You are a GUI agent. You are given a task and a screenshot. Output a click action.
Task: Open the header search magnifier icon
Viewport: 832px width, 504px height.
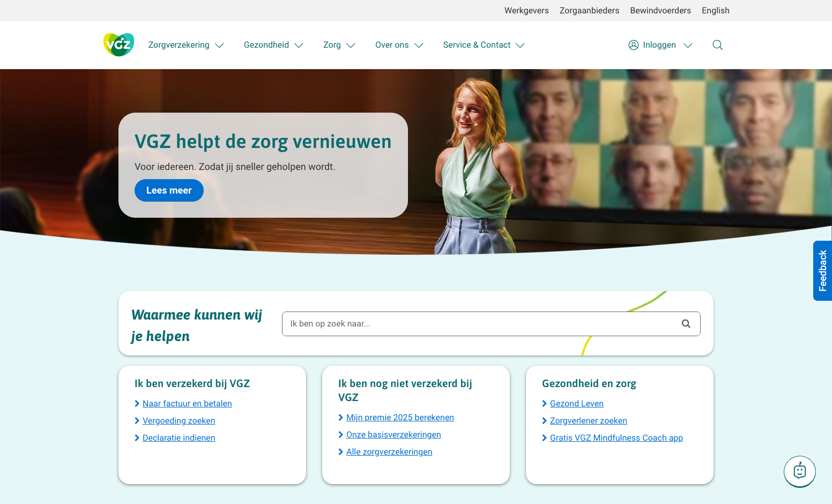(x=717, y=45)
